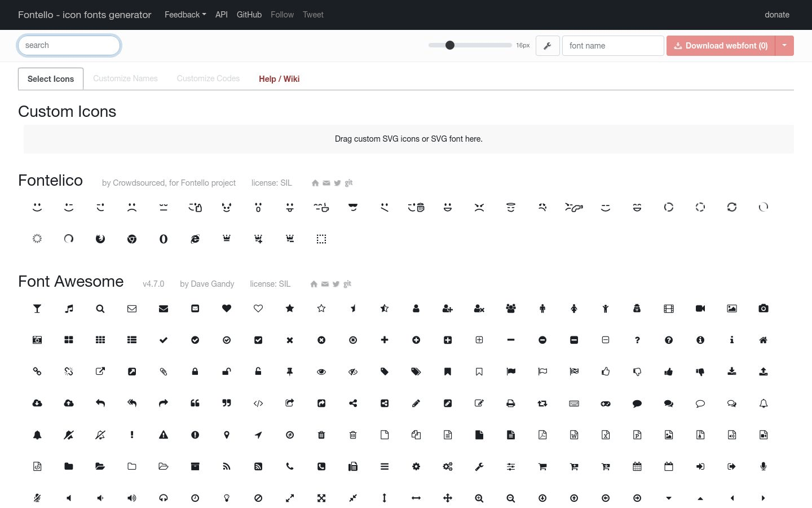
Task: Choose the Internet Explorer icon in Fontelico
Action: point(195,239)
